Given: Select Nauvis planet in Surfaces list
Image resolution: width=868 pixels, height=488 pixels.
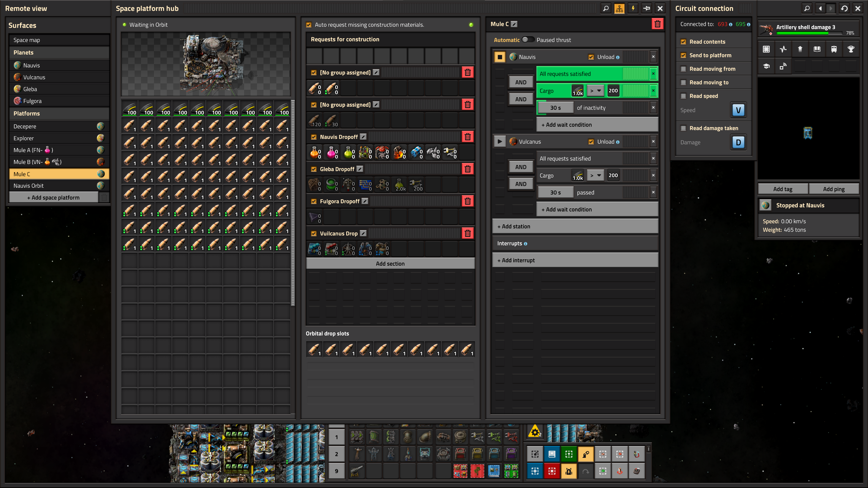Looking at the screenshot, I should point(59,65).
